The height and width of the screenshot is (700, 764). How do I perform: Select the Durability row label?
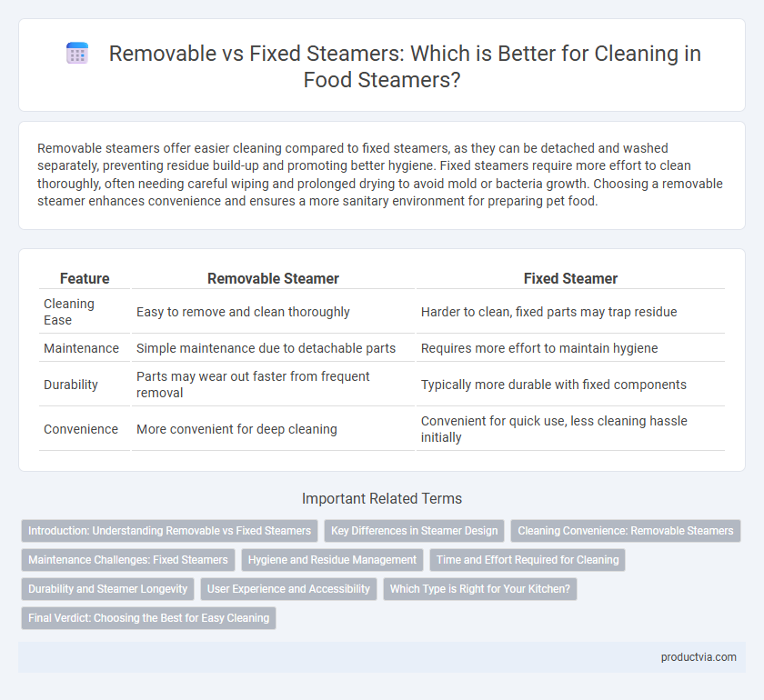[71, 385]
